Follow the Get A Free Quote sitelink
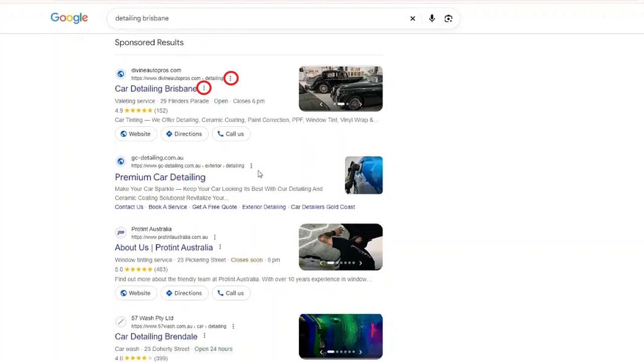 click(x=214, y=207)
